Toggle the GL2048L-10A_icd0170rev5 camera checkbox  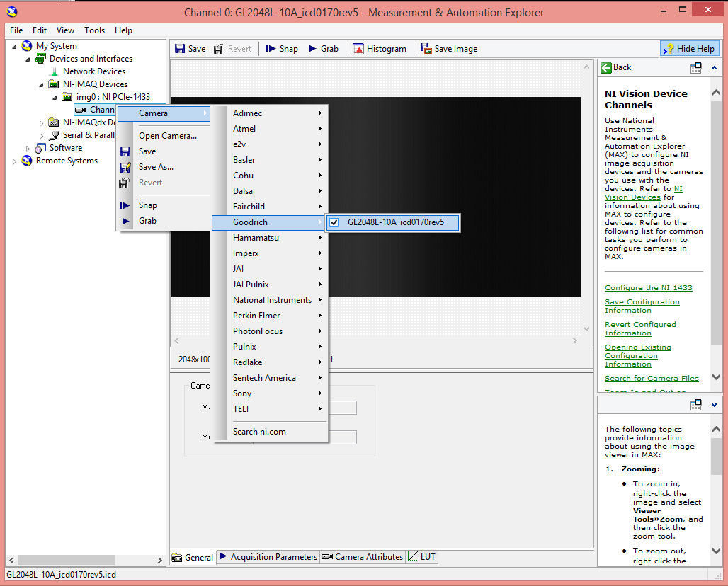coord(334,222)
